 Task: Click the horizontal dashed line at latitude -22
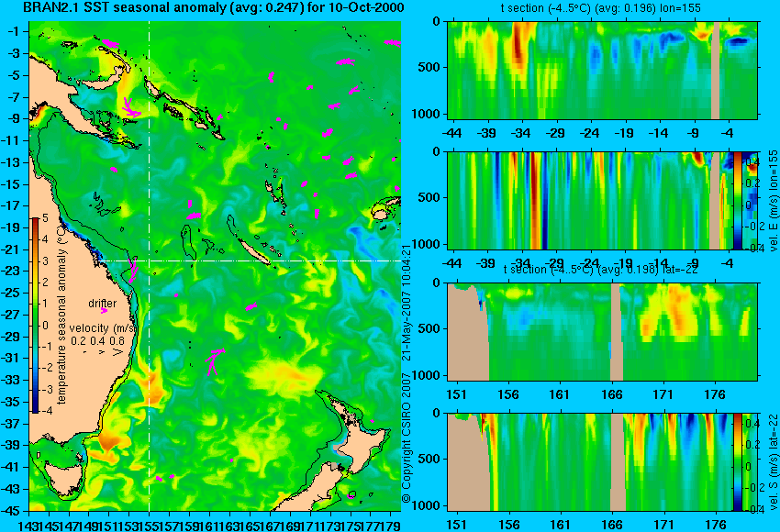pos(249,260)
